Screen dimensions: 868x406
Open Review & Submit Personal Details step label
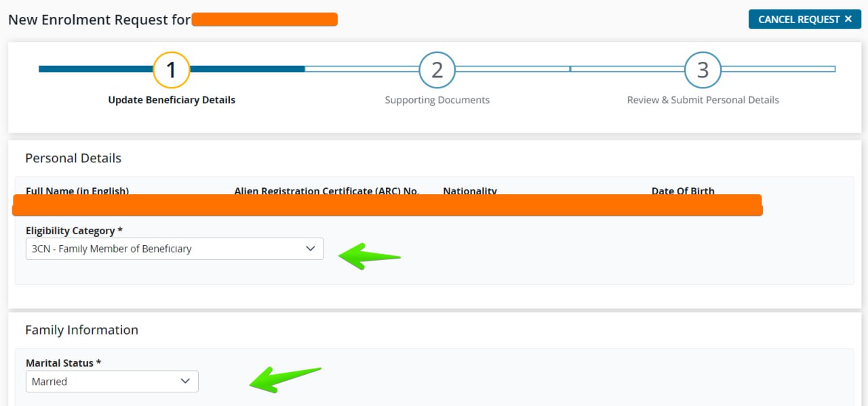point(703,100)
